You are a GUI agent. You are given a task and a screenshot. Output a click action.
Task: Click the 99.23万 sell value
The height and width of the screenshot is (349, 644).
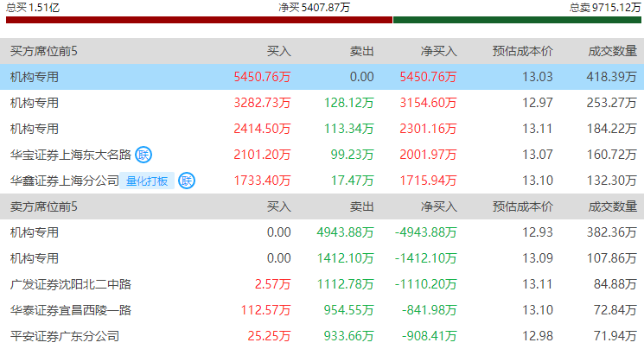coord(352,155)
